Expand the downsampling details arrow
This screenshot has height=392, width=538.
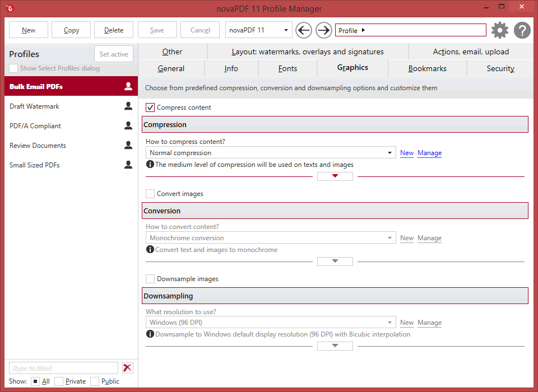(x=335, y=346)
